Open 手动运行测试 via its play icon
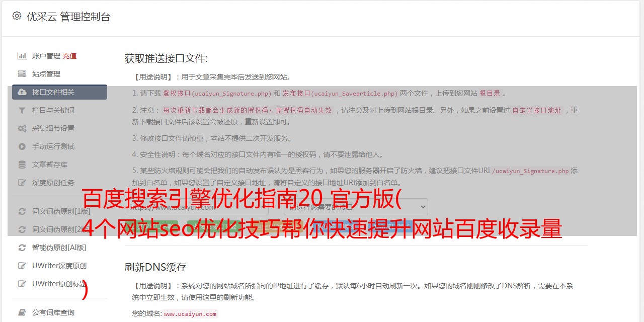Screen dimensions: 644x322 click(22, 146)
